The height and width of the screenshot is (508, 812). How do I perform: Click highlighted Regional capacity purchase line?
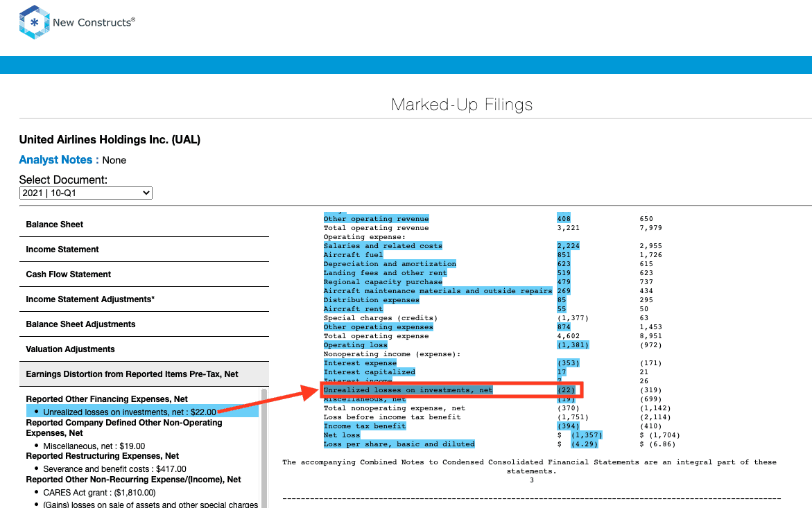(x=383, y=282)
